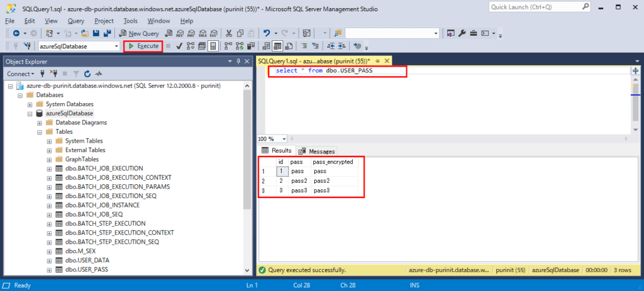
Task: Click the DMX query icon
Action: [x=191, y=34]
